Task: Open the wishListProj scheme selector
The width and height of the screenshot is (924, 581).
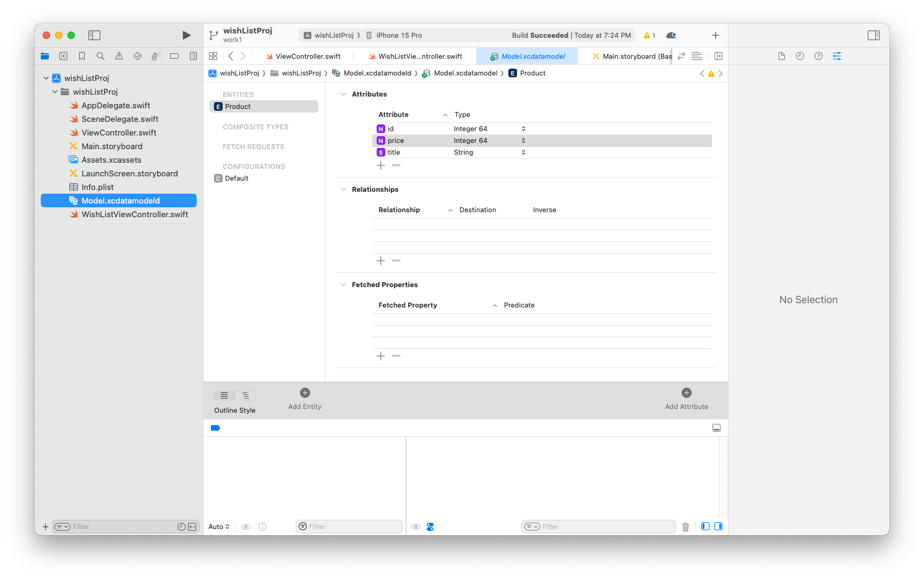Action: point(328,35)
